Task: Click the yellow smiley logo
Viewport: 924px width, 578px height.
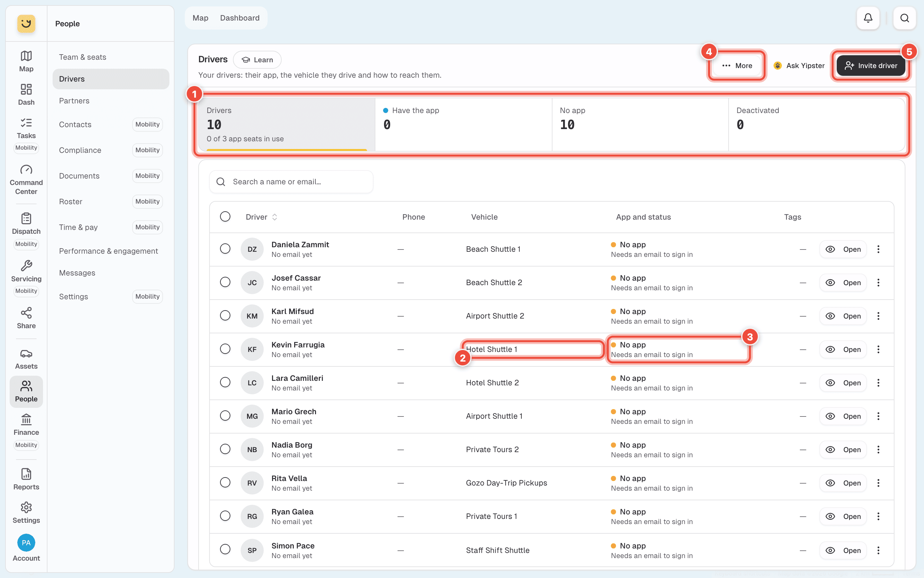Action: coord(26,23)
